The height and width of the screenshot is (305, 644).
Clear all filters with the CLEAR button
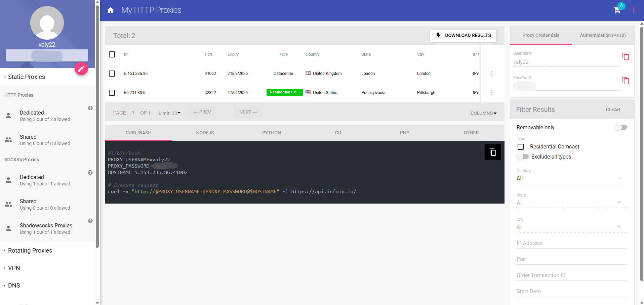click(613, 110)
